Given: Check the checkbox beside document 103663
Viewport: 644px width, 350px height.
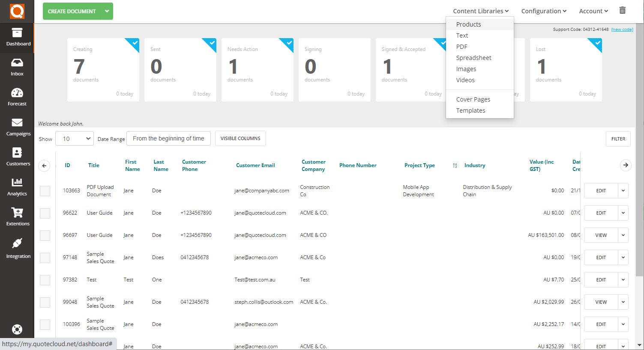Looking at the screenshot, I should pos(45,191).
